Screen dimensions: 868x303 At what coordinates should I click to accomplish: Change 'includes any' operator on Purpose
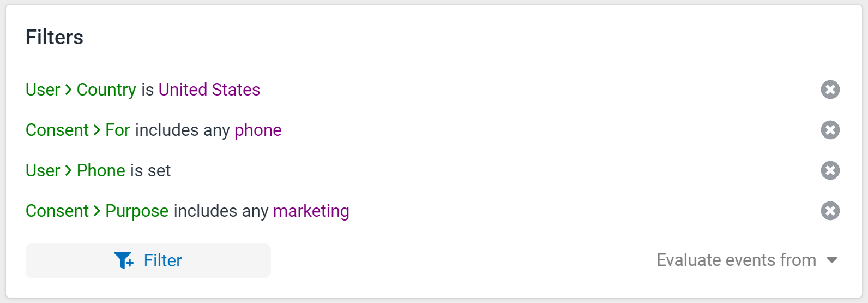(221, 211)
